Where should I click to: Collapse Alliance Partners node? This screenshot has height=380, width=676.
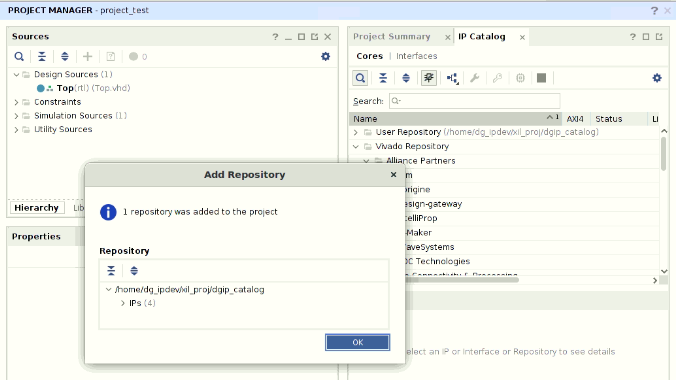(x=366, y=161)
